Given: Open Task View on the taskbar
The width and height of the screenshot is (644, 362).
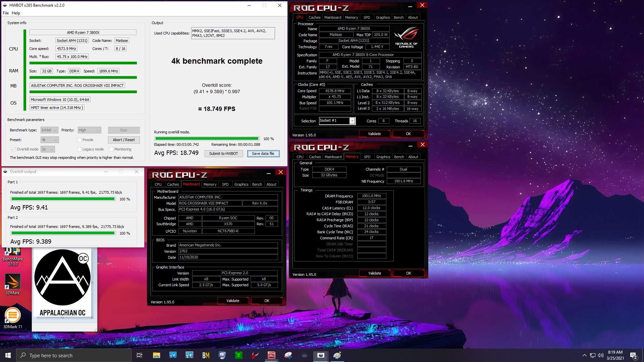Looking at the screenshot, I should pos(140,355).
